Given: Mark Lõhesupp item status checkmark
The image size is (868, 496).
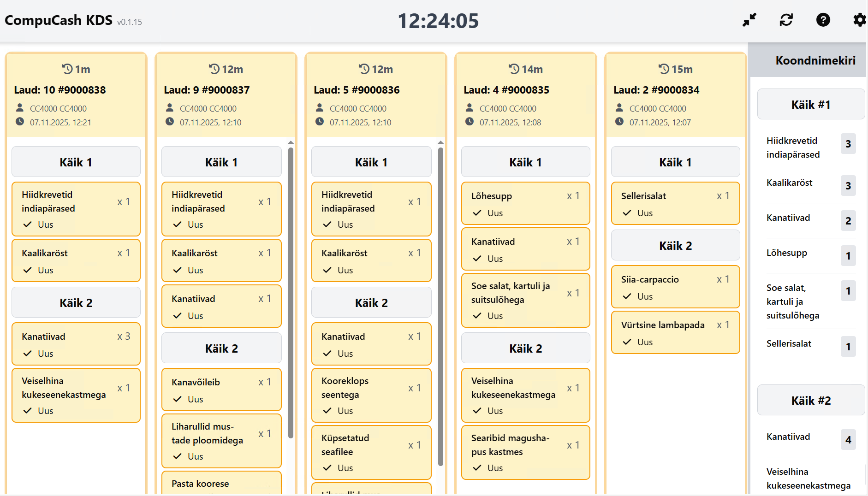Looking at the screenshot, I should 477,213.
